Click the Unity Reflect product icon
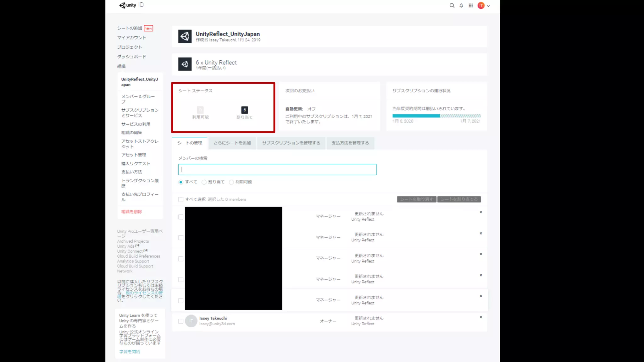 185,64
